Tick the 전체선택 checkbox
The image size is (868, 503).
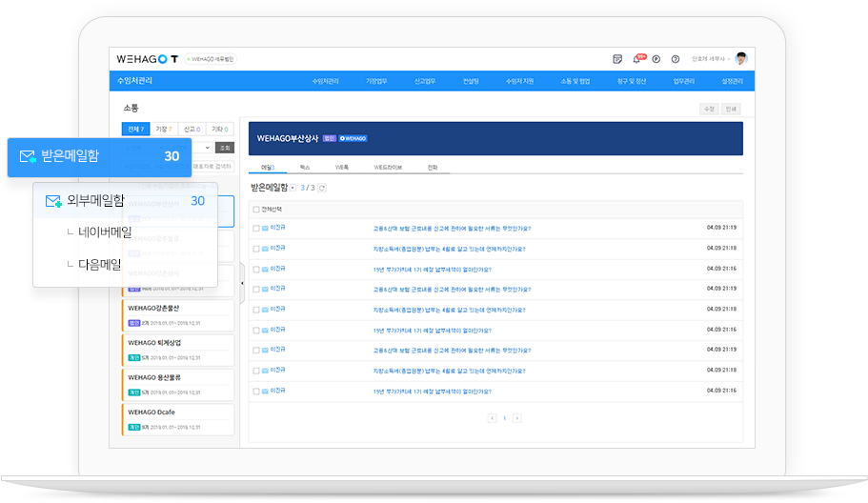click(x=255, y=210)
